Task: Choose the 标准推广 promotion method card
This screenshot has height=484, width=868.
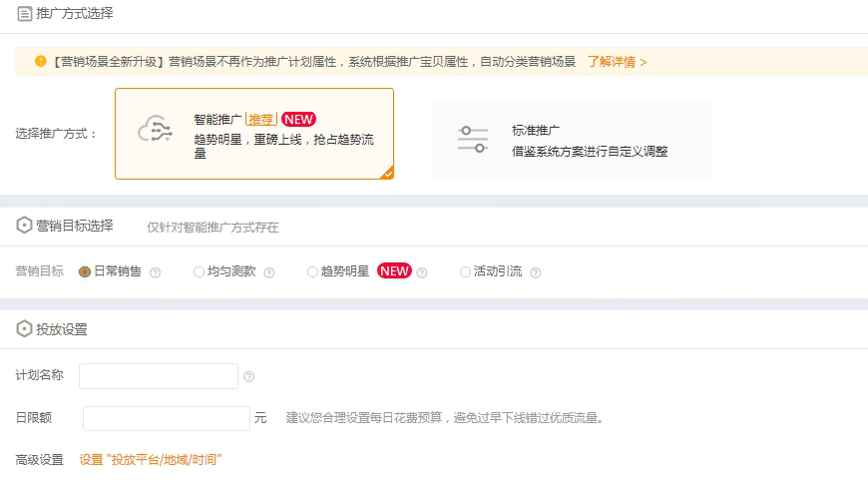Action: [x=573, y=140]
